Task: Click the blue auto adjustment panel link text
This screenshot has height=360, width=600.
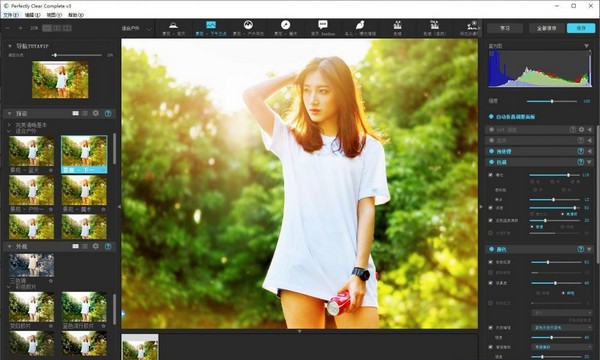Action: 515,117
